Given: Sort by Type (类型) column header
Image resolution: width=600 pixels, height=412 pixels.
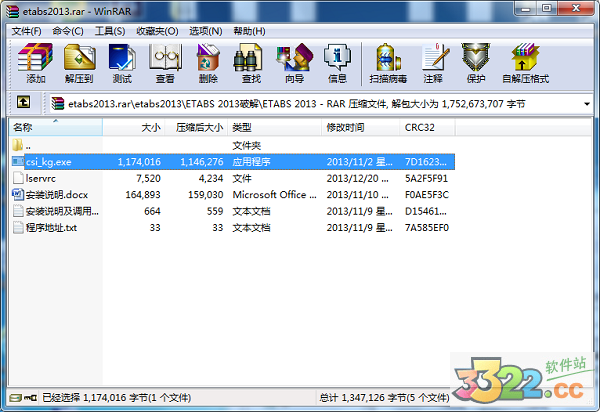Looking at the screenshot, I should (274, 127).
